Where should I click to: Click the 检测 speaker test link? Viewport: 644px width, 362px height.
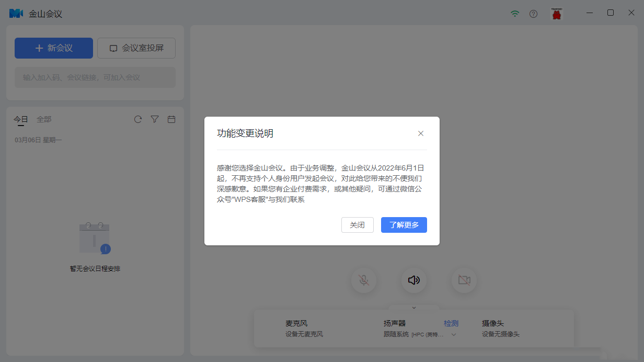(451, 323)
